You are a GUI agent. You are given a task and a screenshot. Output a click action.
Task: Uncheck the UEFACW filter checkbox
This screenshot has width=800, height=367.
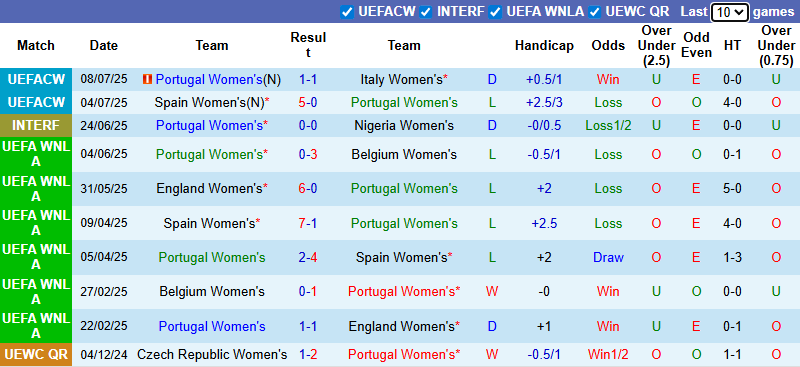coord(347,12)
